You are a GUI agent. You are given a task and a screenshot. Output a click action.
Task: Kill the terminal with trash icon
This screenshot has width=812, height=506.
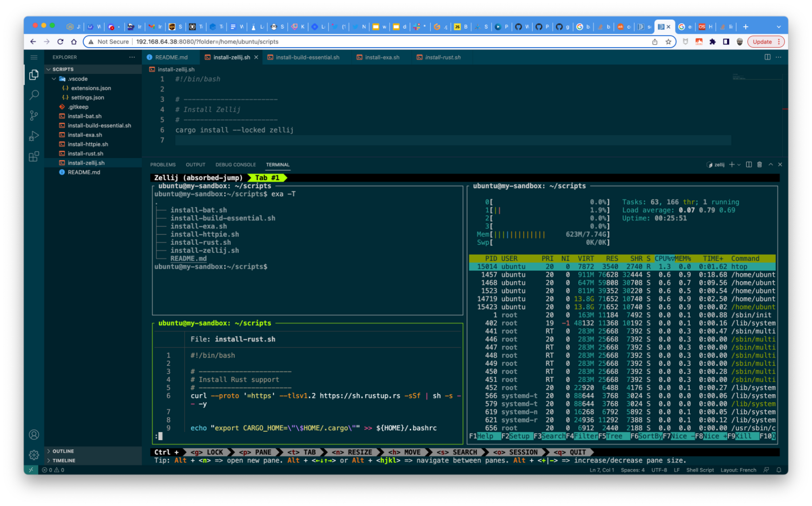point(759,164)
